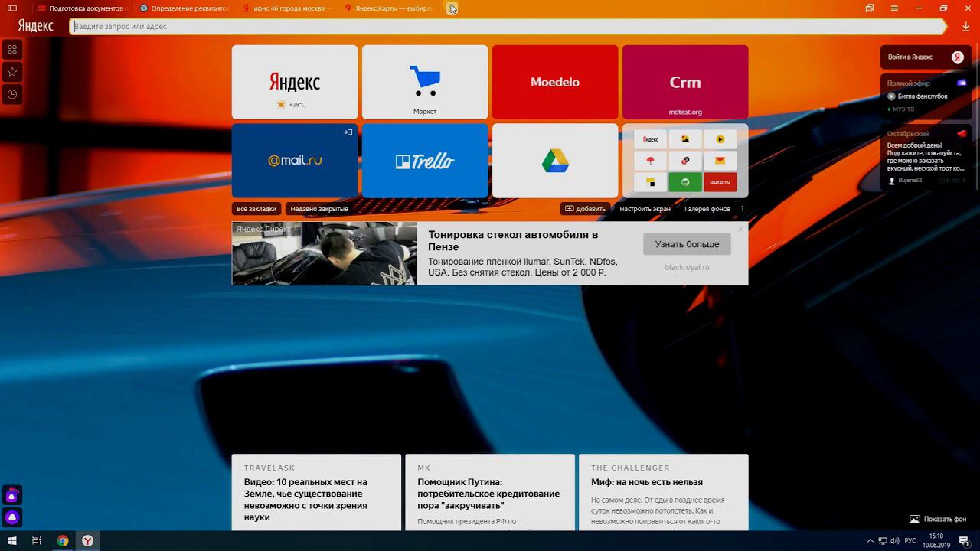Open three-dot background options menu
980x551 pixels.
pyautogui.click(x=743, y=209)
